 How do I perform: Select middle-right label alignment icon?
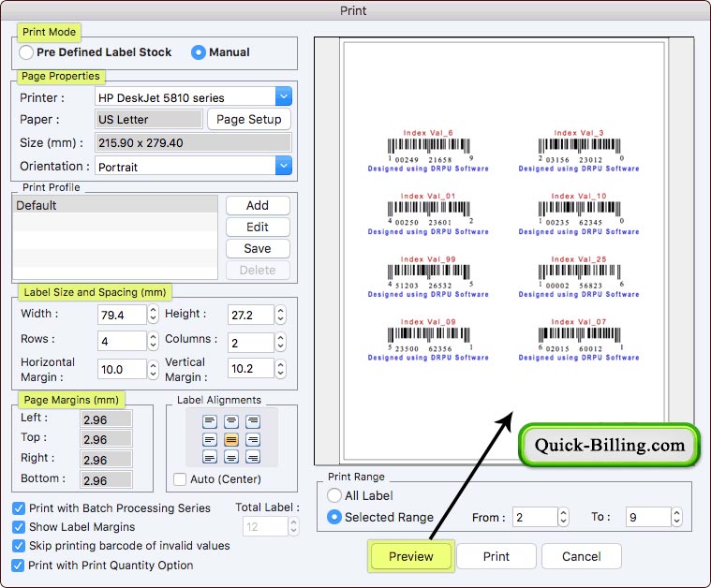(x=253, y=439)
